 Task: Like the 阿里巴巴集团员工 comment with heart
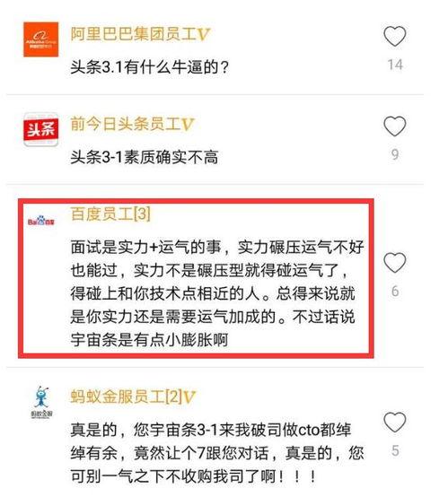click(x=395, y=36)
